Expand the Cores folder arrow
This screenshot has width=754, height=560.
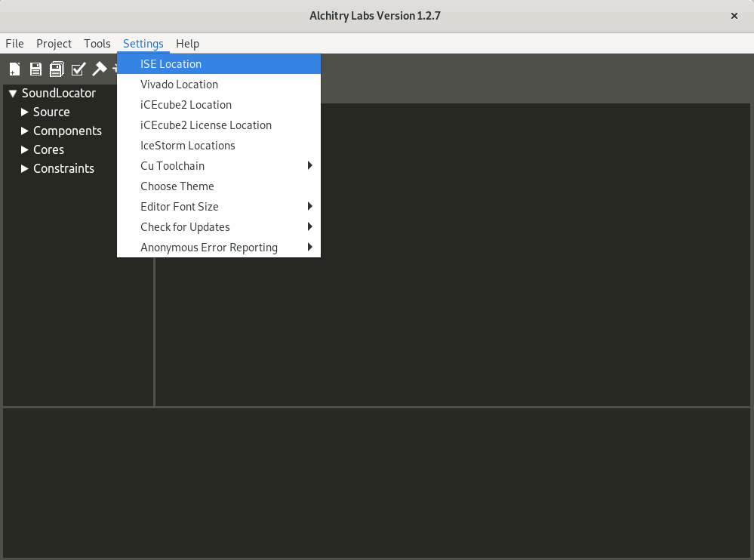[x=24, y=150]
